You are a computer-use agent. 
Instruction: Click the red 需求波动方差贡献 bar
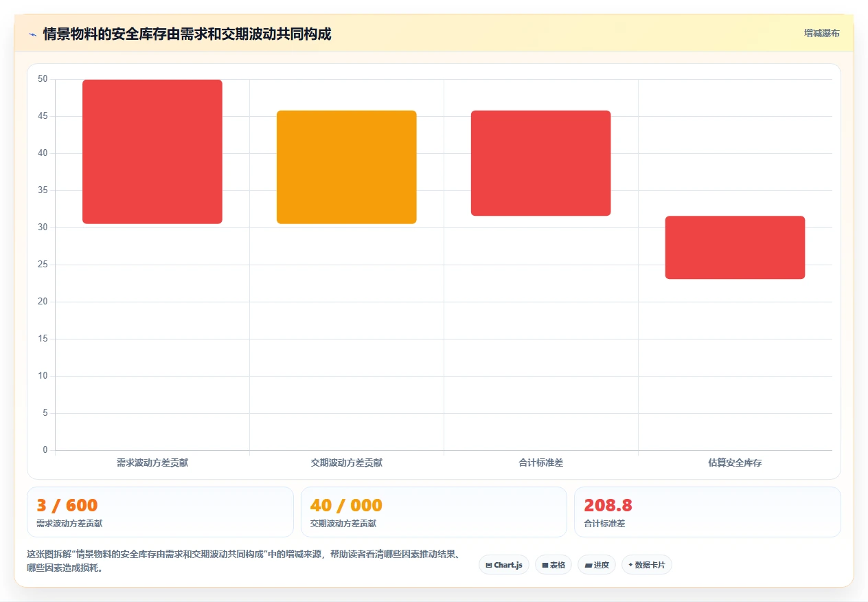pos(152,152)
